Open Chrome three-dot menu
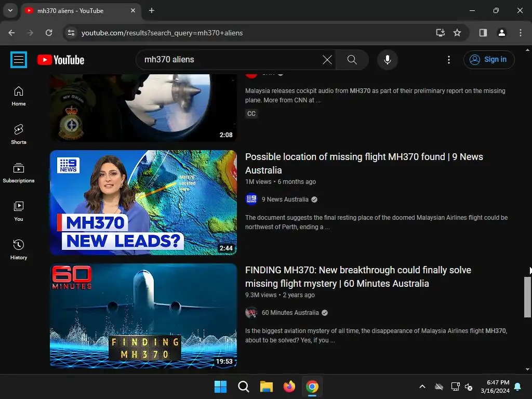The image size is (532, 399). tap(521, 33)
